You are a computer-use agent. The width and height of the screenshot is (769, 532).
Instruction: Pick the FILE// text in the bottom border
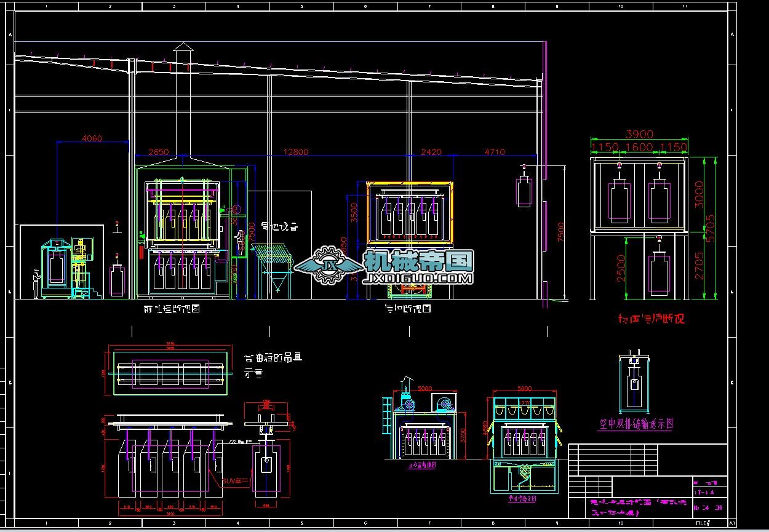[x=704, y=522]
